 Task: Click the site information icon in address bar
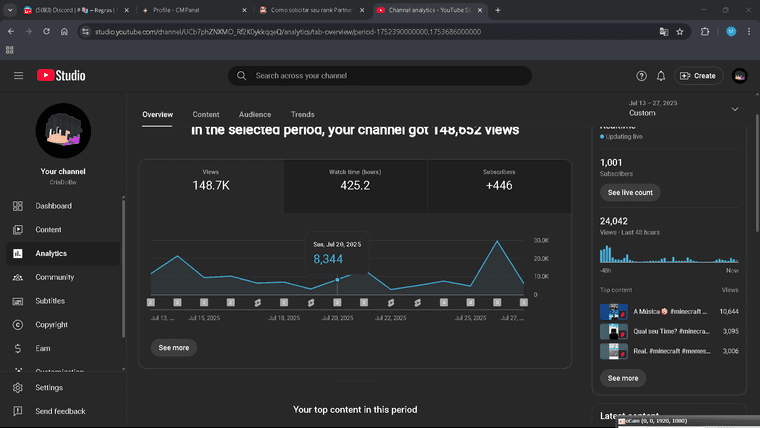coord(85,32)
